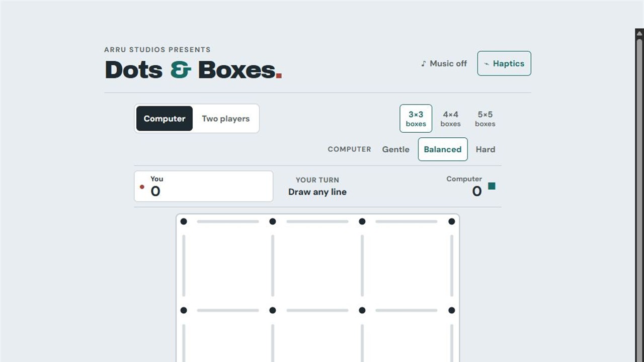Image resolution: width=644 pixels, height=362 pixels.
Task: Toggle the Haptics button
Action: [x=504, y=63]
